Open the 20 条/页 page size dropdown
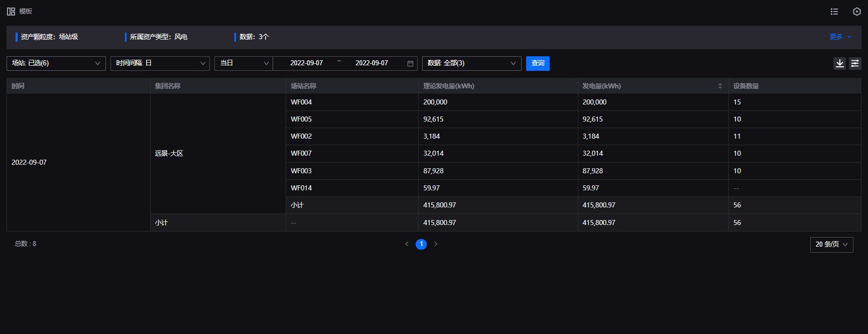The image size is (868, 334). pyautogui.click(x=831, y=244)
